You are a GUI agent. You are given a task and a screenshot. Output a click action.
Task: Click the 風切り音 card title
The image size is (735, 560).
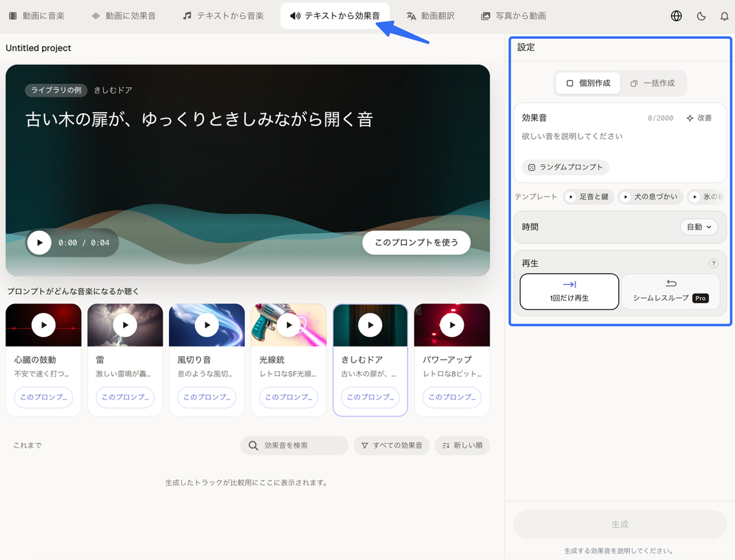[x=194, y=360]
